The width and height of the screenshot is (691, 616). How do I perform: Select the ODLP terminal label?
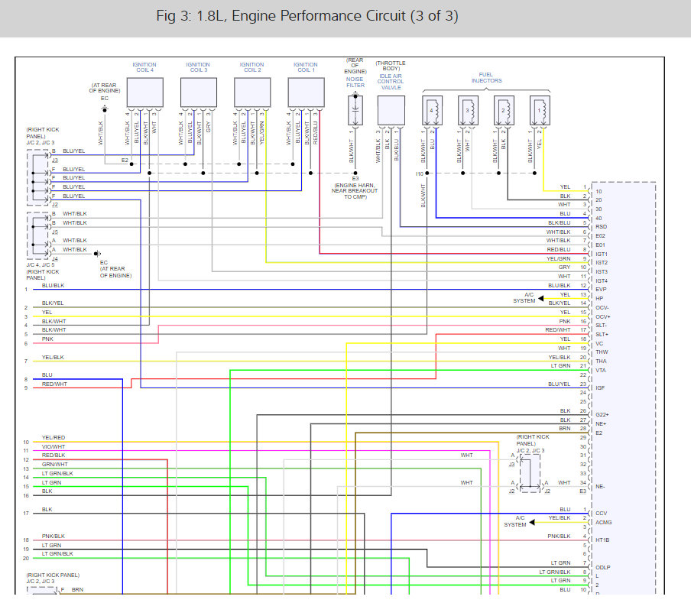[602, 568]
